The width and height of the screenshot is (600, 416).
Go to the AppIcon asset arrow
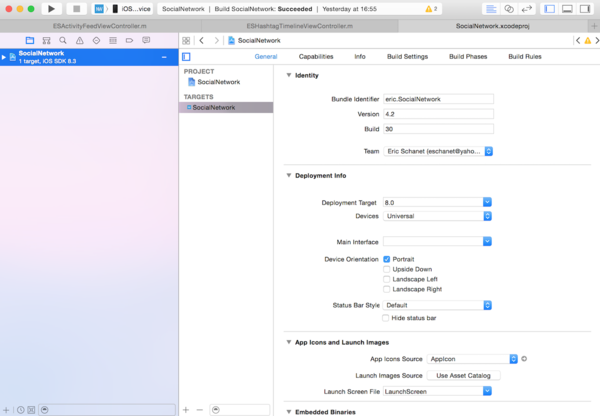524,359
